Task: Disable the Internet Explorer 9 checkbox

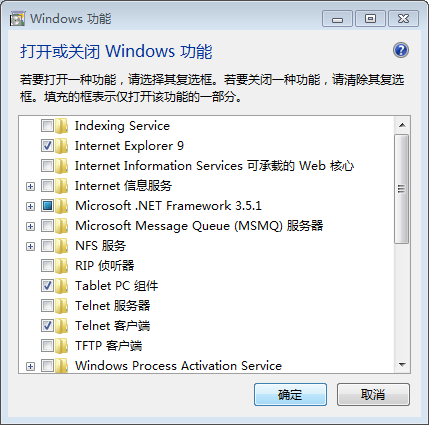Action: (x=47, y=146)
